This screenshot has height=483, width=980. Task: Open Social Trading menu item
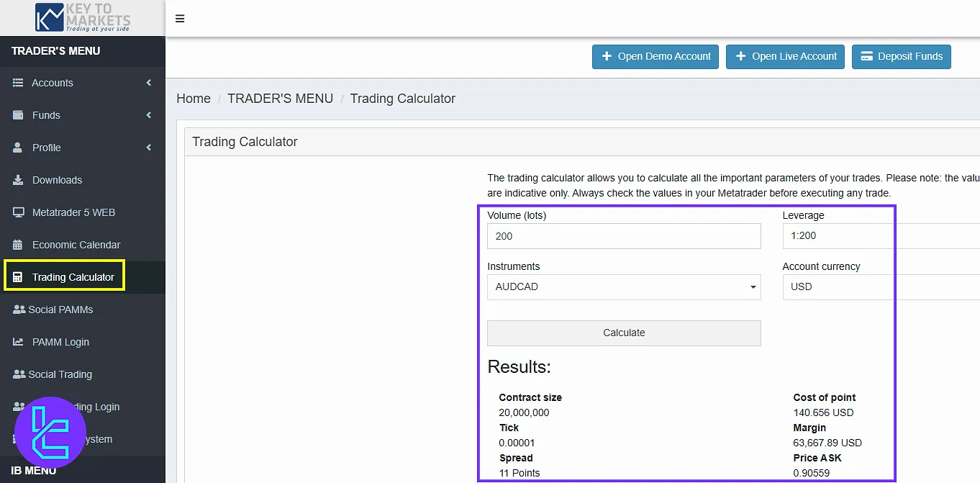tap(83, 374)
